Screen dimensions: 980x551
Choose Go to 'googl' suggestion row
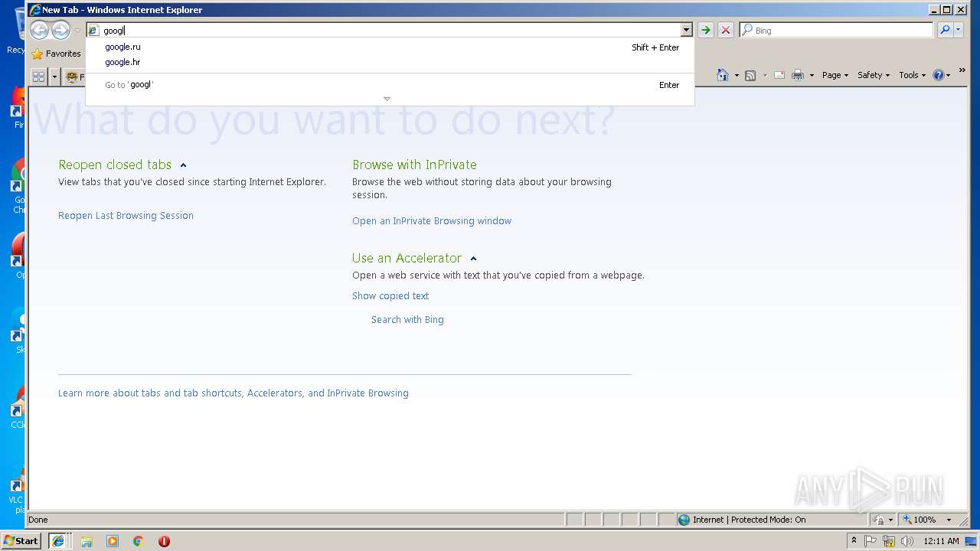(x=390, y=85)
